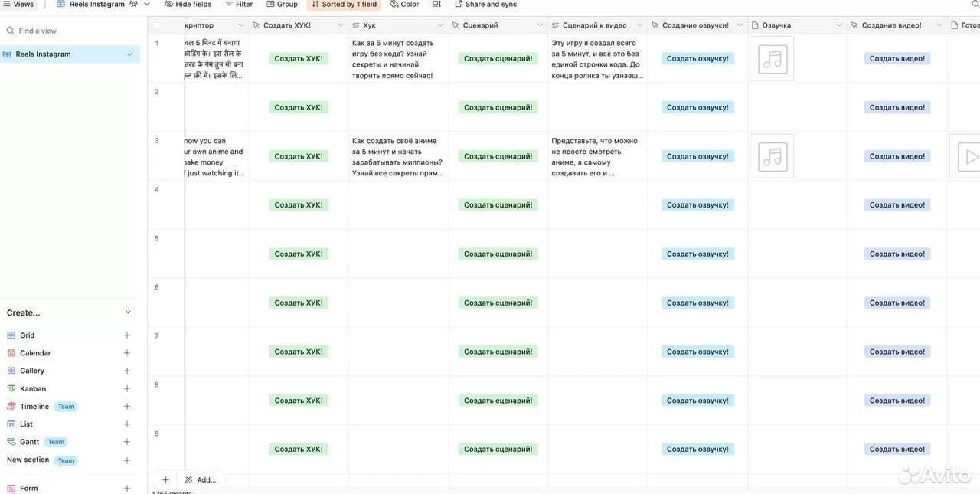Open the Color options in the toolbar
The image size is (980, 494).
pyautogui.click(x=404, y=5)
